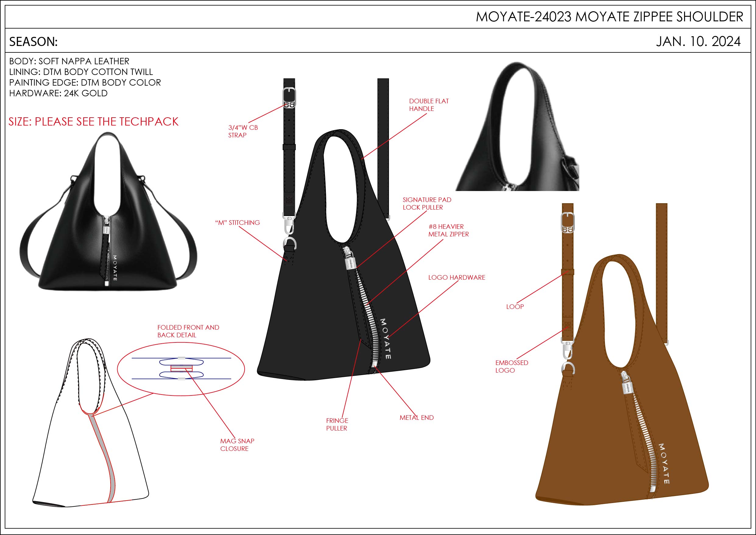Click the black strap buckle hardware
756x535 pixels.
pyautogui.click(x=289, y=97)
